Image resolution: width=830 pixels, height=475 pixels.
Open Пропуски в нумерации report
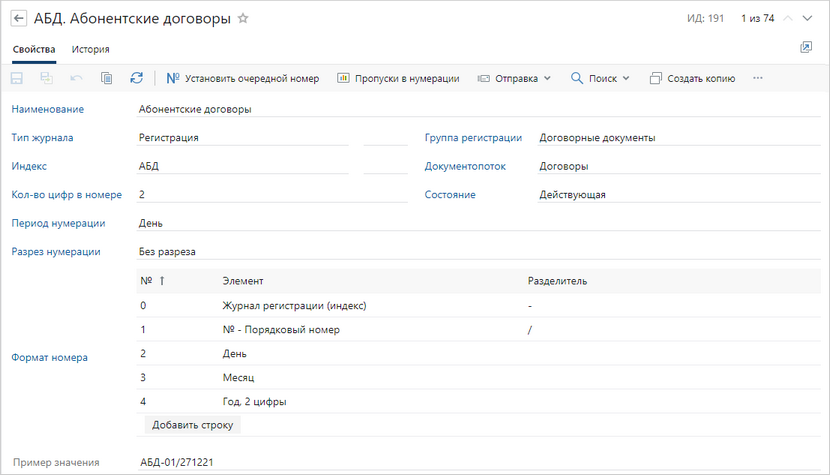[x=398, y=78]
